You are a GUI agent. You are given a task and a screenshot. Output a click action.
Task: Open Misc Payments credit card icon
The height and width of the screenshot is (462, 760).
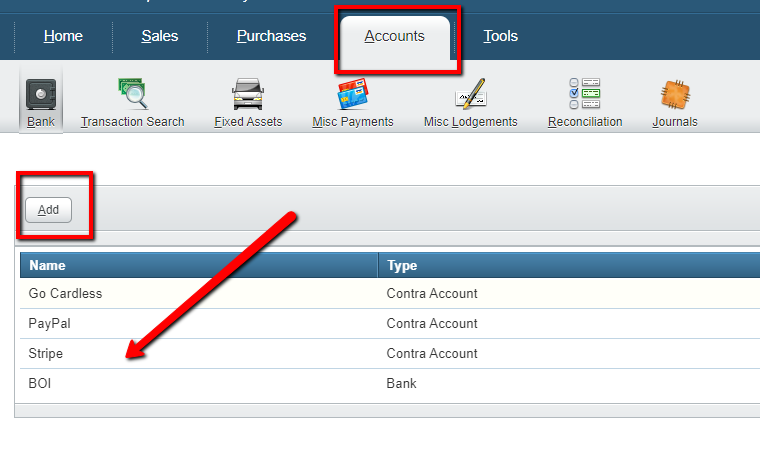pos(352,94)
